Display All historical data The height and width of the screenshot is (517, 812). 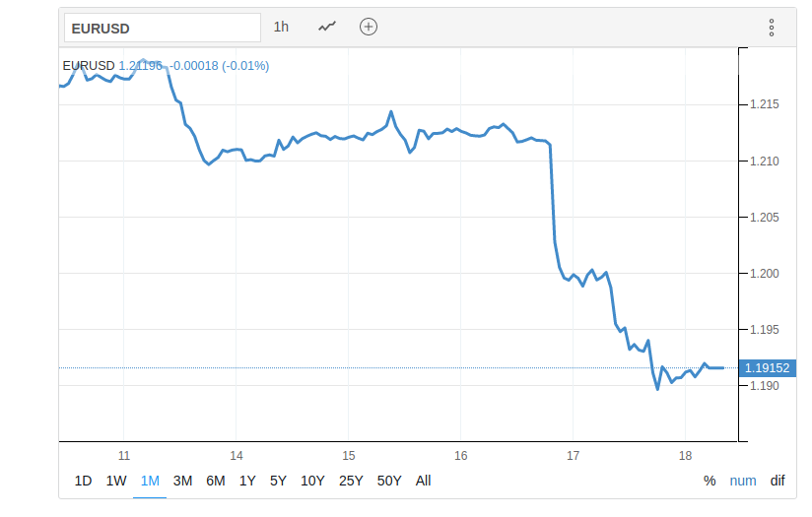click(424, 481)
